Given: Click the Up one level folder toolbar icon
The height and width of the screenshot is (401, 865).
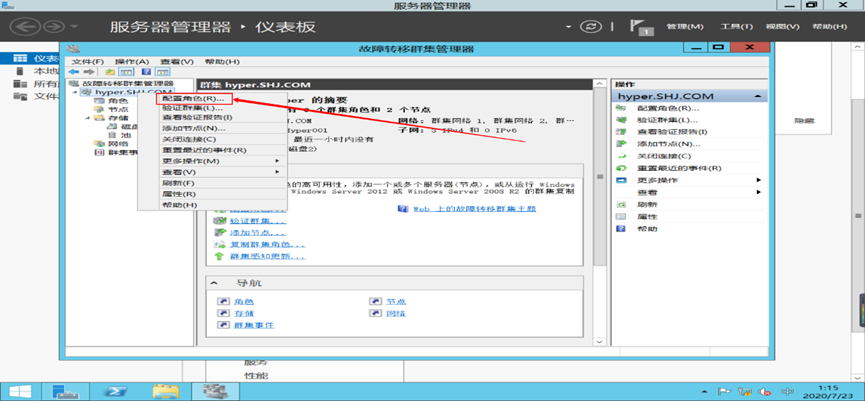Looking at the screenshot, I should (110, 72).
